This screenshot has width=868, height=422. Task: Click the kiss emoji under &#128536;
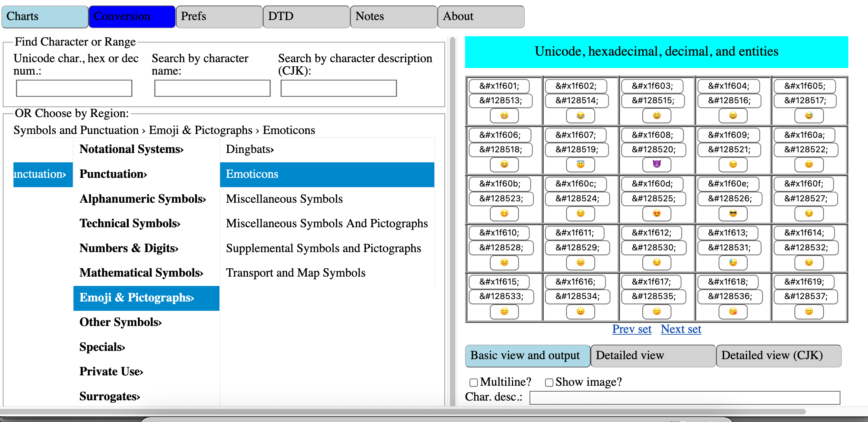[733, 311]
